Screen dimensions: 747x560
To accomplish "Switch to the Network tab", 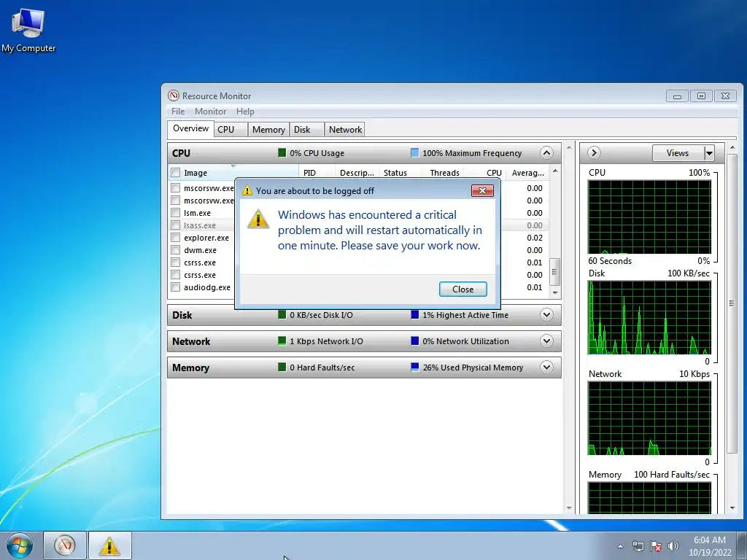I will (345, 130).
